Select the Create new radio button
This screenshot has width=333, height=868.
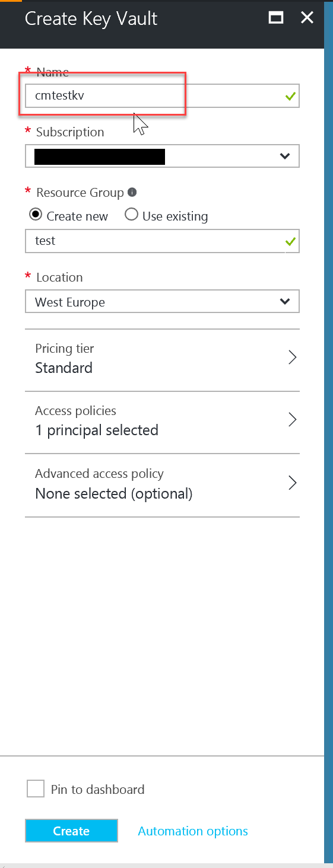(36, 215)
